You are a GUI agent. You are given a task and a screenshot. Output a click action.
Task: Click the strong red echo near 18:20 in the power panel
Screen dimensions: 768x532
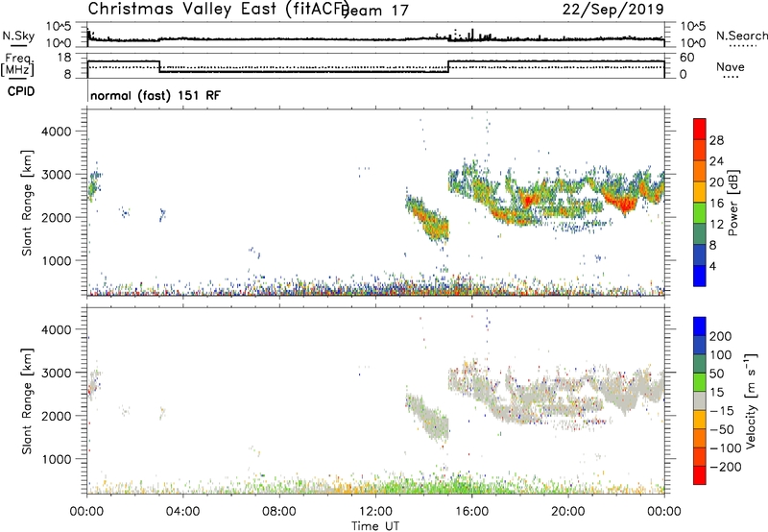pyautogui.click(x=529, y=200)
